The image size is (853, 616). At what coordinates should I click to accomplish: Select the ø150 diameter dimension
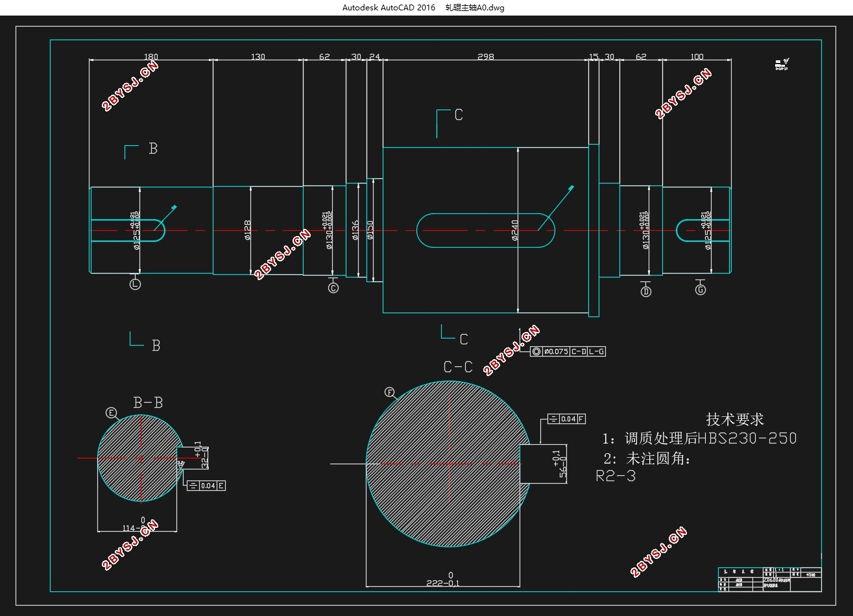(370, 230)
